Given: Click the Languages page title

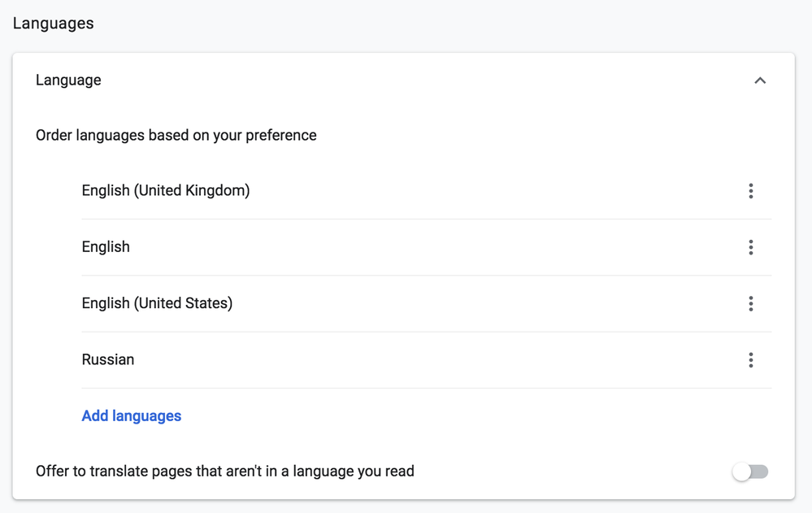Looking at the screenshot, I should pos(52,23).
